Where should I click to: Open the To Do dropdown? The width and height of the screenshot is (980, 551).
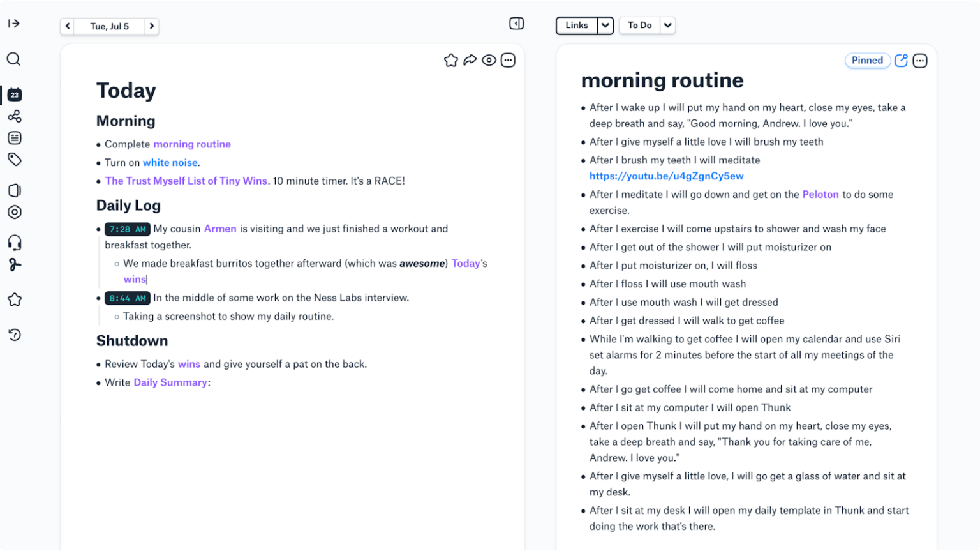click(667, 25)
